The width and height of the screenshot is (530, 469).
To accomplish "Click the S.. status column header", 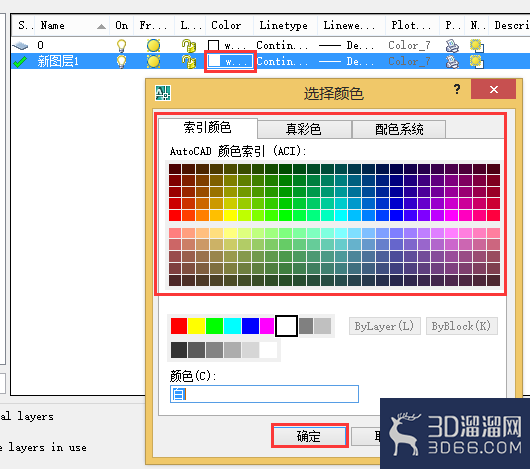I will pos(23,26).
